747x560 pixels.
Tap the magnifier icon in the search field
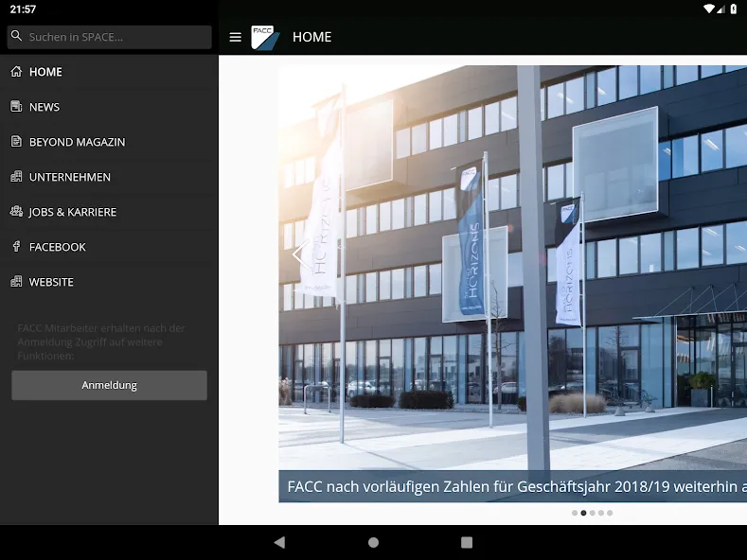(x=16, y=36)
